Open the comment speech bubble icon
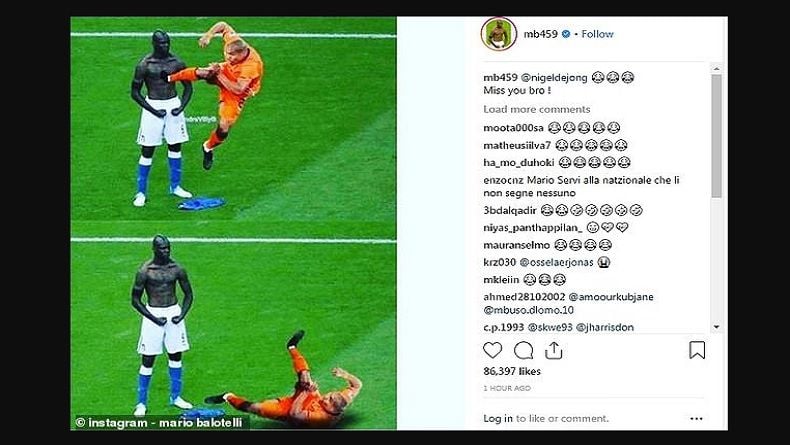The height and width of the screenshot is (445, 790). (x=523, y=350)
